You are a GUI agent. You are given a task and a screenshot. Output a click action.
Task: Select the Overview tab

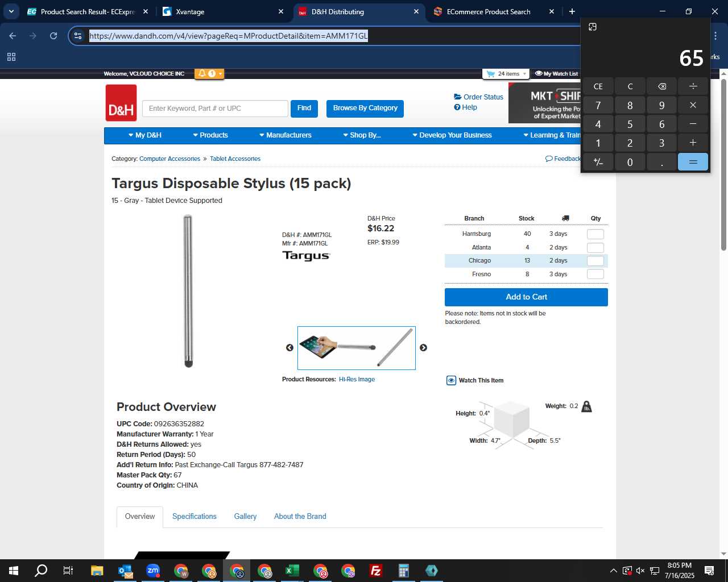point(140,517)
